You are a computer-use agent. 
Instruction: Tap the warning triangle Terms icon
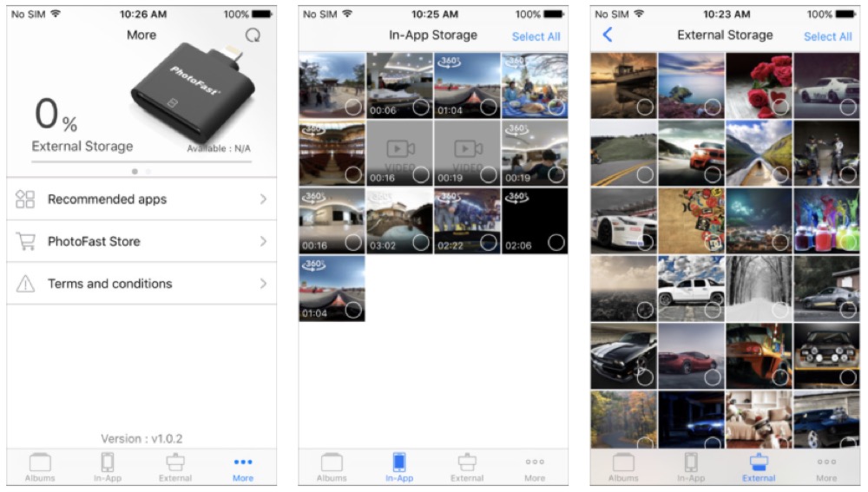pos(25,284)
